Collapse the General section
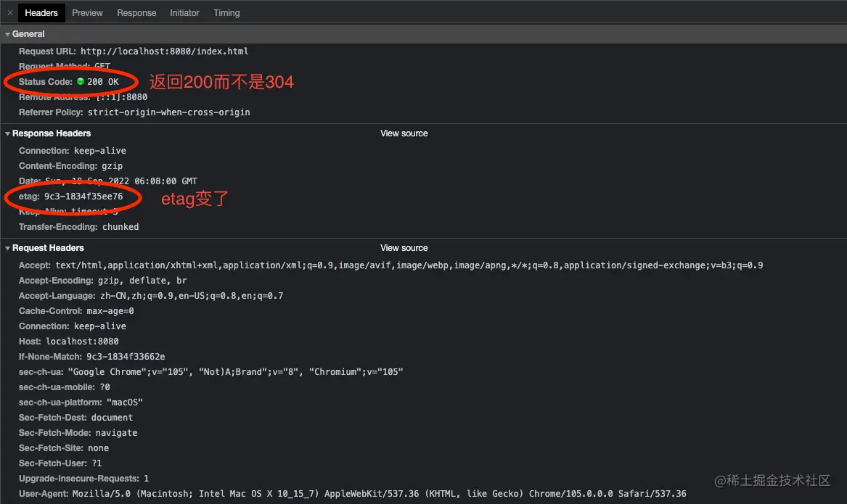 tap(7, 34)
